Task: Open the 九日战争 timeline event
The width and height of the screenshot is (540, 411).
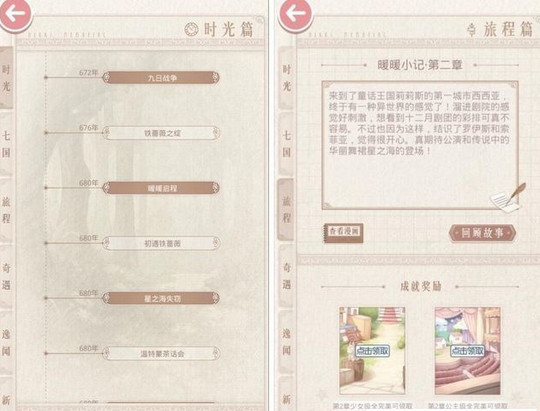Action: 161,78
